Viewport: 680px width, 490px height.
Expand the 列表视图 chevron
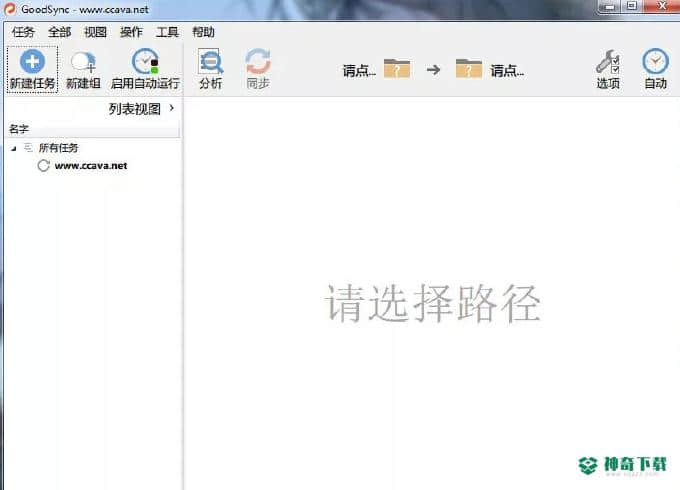click(x=172, y=108)
